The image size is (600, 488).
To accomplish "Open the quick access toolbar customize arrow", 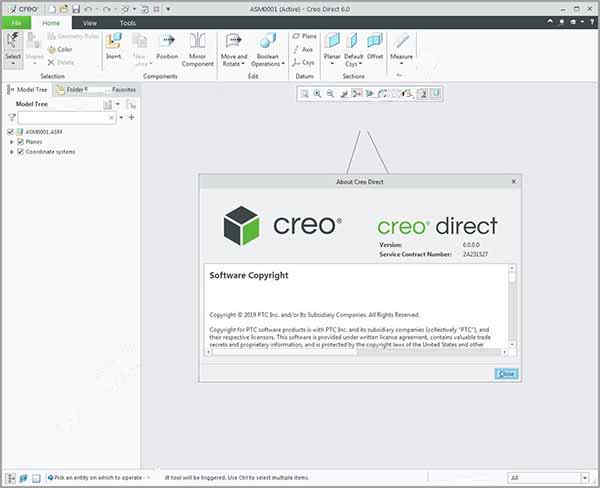I will (x=168, y=9).
